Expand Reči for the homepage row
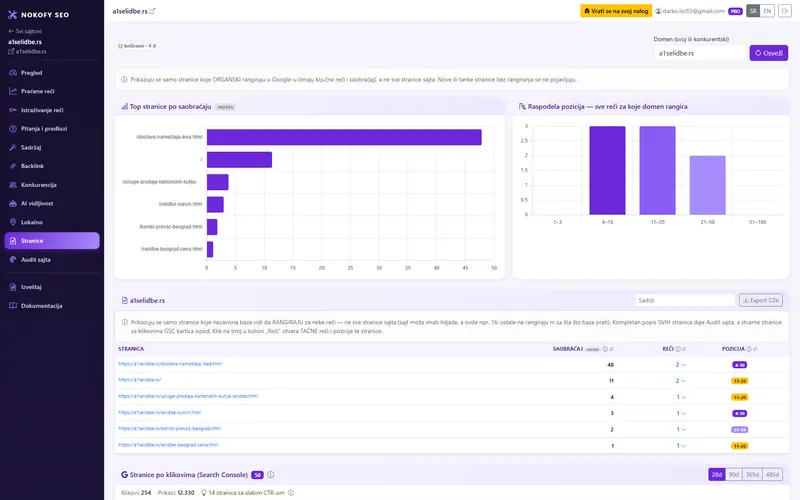Screen dimensions: 800x500 [x=681, y=381]
